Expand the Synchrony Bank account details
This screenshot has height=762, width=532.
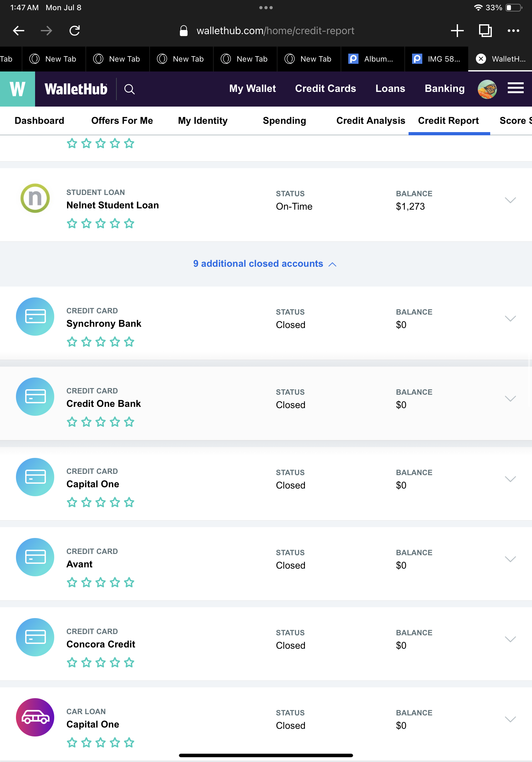510,318
